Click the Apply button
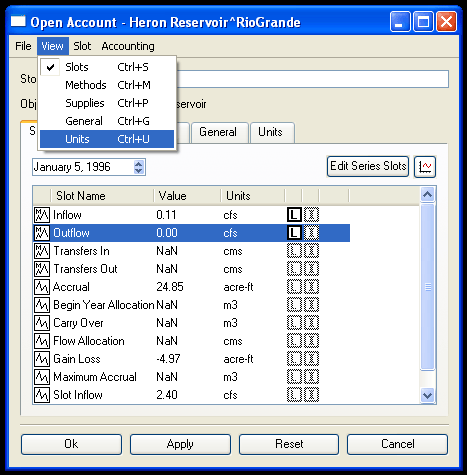Image resolution: width=467 pixels, height=475 pixels. pyautogui.click(x=180, y=444)
